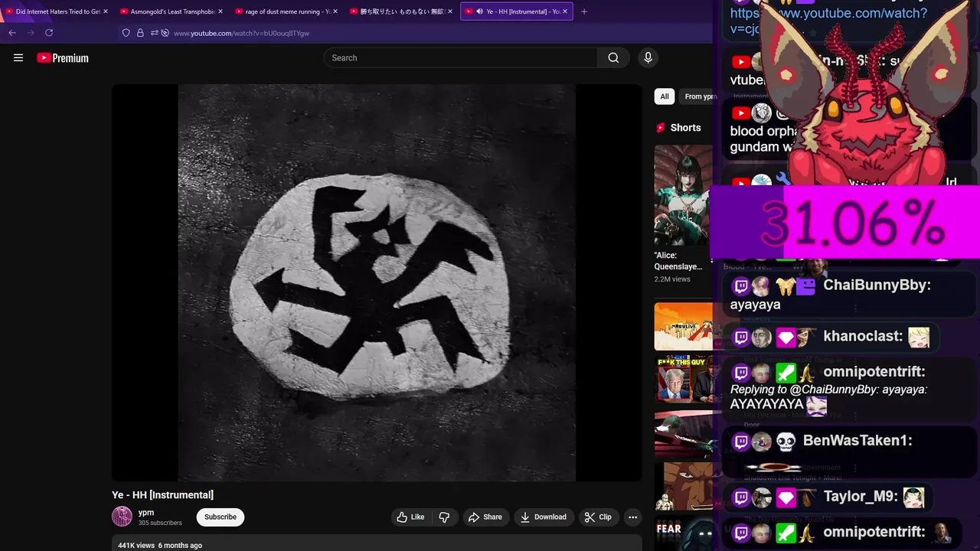Viewport: 980px width, 551px height.
Task: Open the F**K THIS GUY video thumbnail
Action: tap(685, 380)
